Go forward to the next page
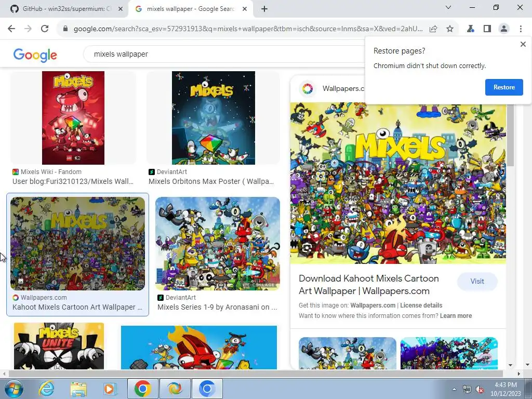532x399 pixels. pos(28,29)
